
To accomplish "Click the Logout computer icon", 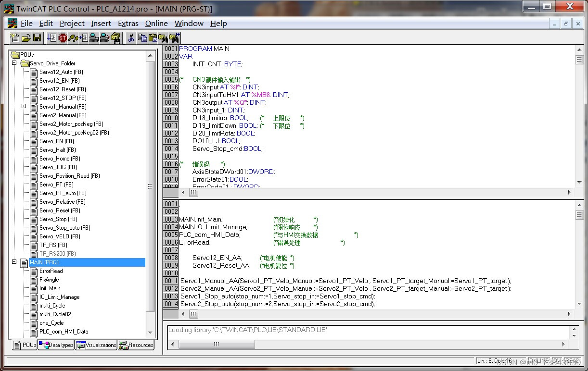I will tap(105, 38).
